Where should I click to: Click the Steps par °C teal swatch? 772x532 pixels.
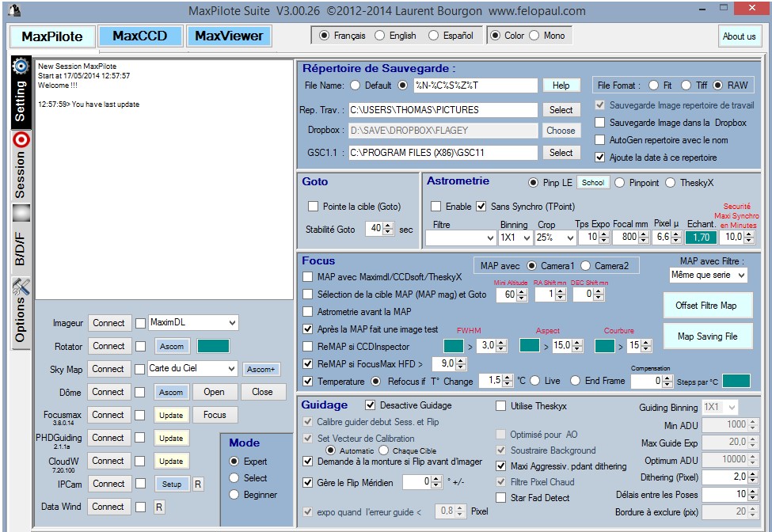(736, 381)
